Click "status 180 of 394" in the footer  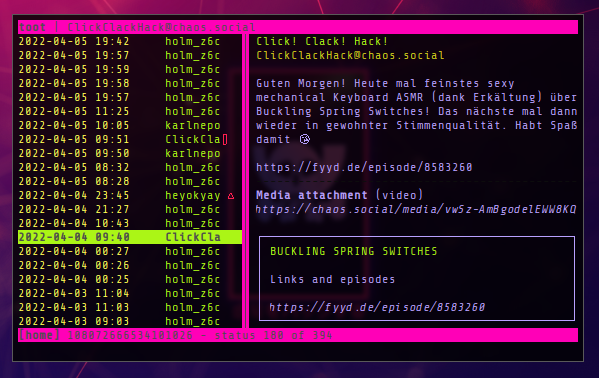273,335
